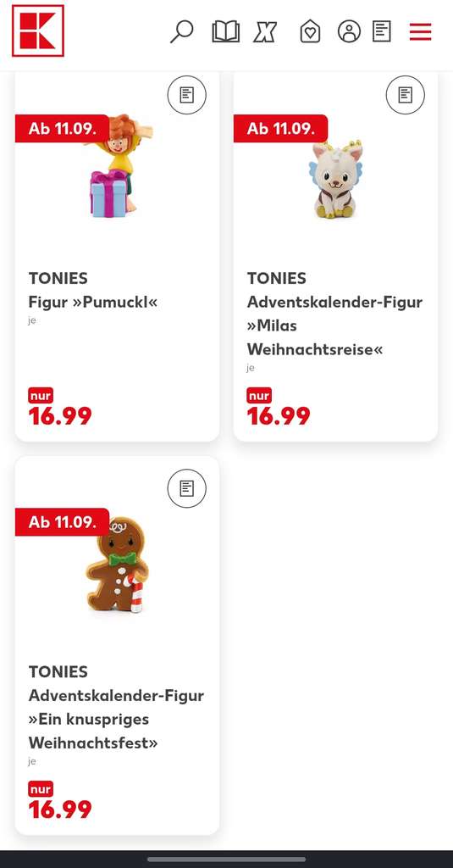Go to Kaufland home via logo
Viewport: 453px width, 868px height.
click(x=38, y=31)
